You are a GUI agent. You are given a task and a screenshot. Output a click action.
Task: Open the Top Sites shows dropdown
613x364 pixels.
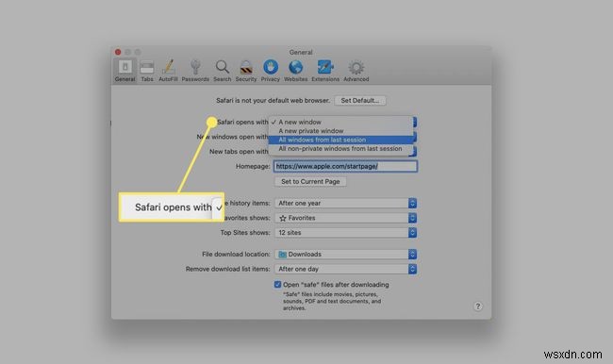(345, 233)
